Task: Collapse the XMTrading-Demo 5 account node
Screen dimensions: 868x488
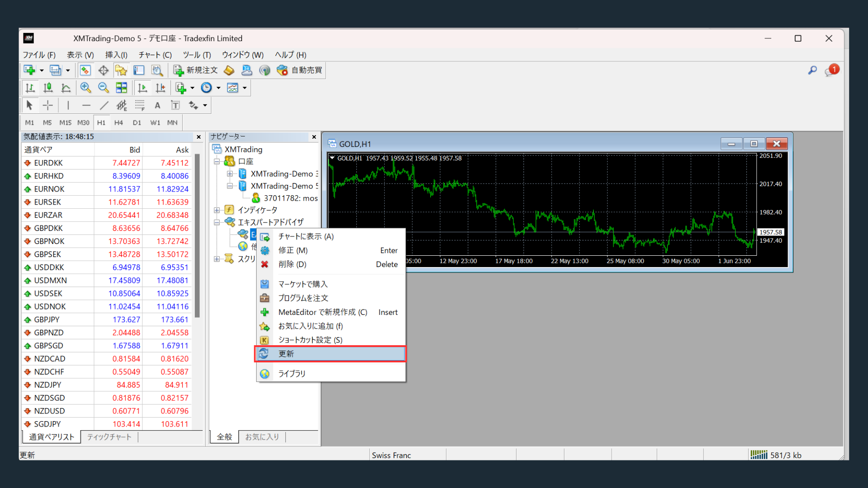Action: (230, 186)
